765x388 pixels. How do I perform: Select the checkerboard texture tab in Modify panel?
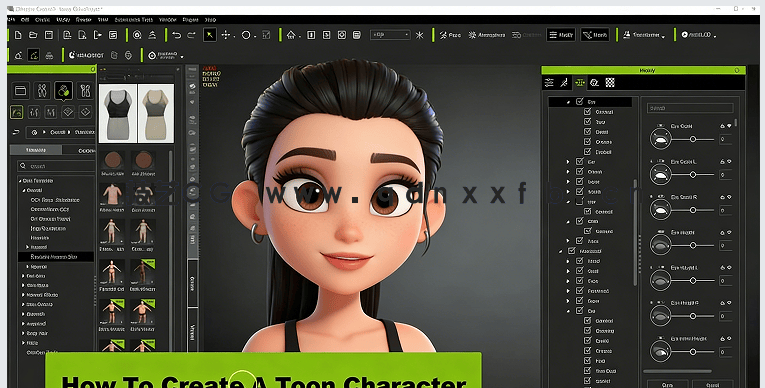pos(610,82)
